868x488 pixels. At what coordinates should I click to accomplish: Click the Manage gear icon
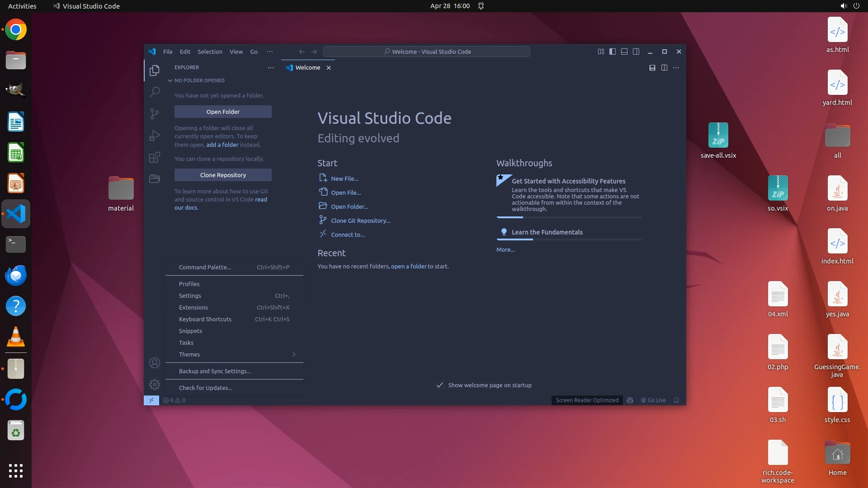155,385
